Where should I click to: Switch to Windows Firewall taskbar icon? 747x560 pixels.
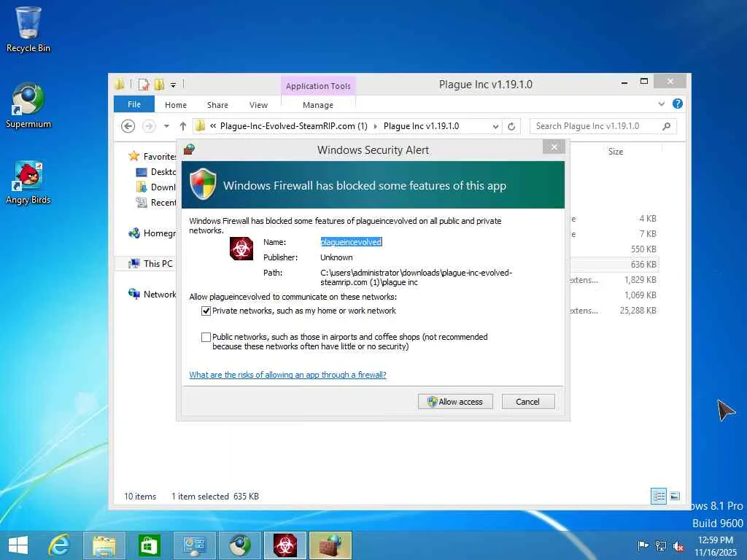(x=330, y=545)
